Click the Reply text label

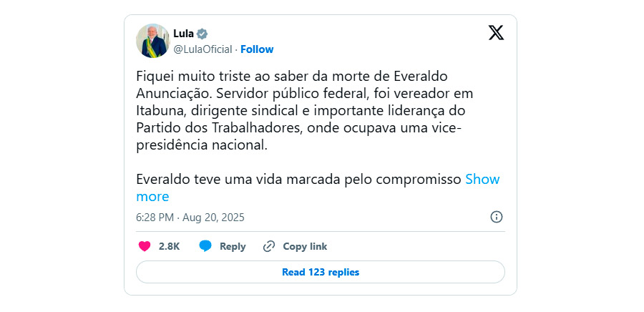(x=233, y=246)
